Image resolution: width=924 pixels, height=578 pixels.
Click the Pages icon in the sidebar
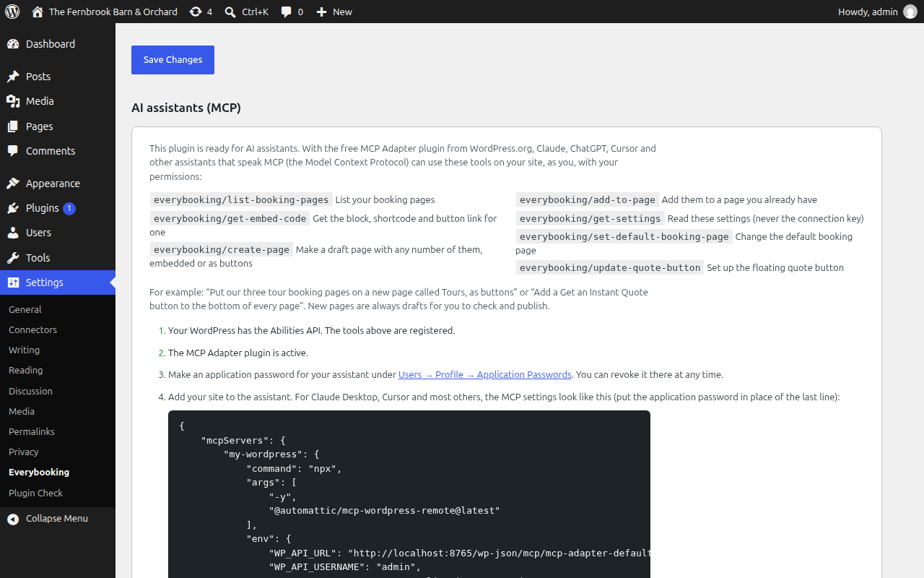click(13, 126)
